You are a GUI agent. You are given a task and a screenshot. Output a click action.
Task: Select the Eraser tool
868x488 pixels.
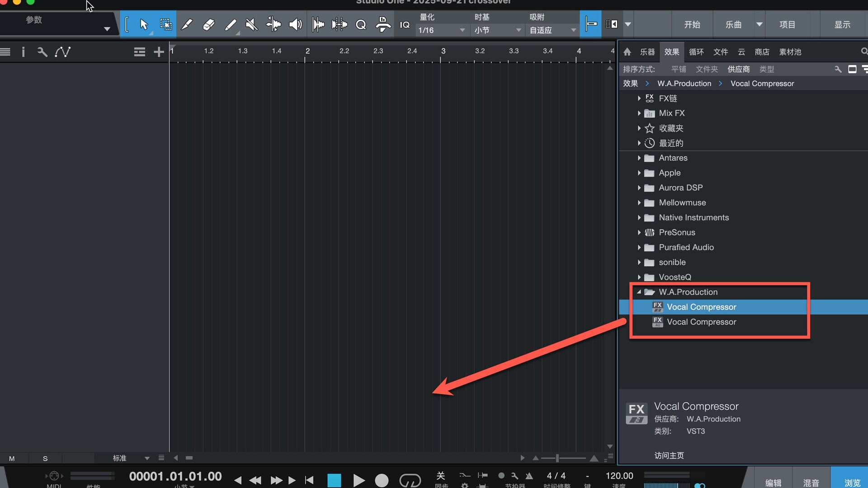pos(209,24)
